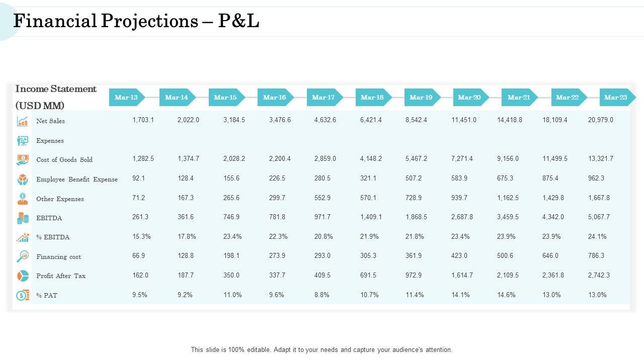Screen dimensions: 644x362
Task: Click the Cost of Goods Sold cash-in-hand icon
Action: (x=23, y=160)
